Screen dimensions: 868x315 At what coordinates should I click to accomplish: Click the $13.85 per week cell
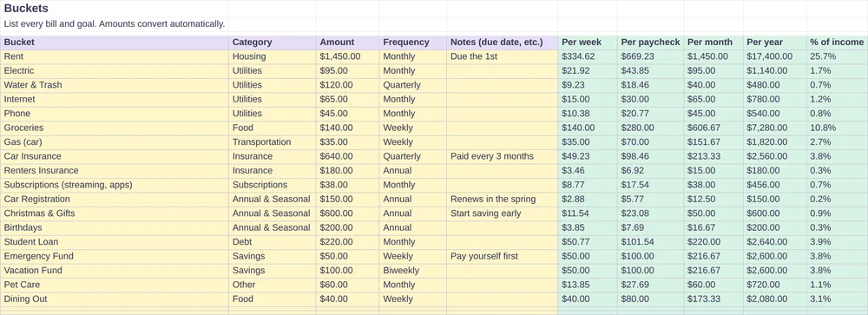click(x=588, y=285)
